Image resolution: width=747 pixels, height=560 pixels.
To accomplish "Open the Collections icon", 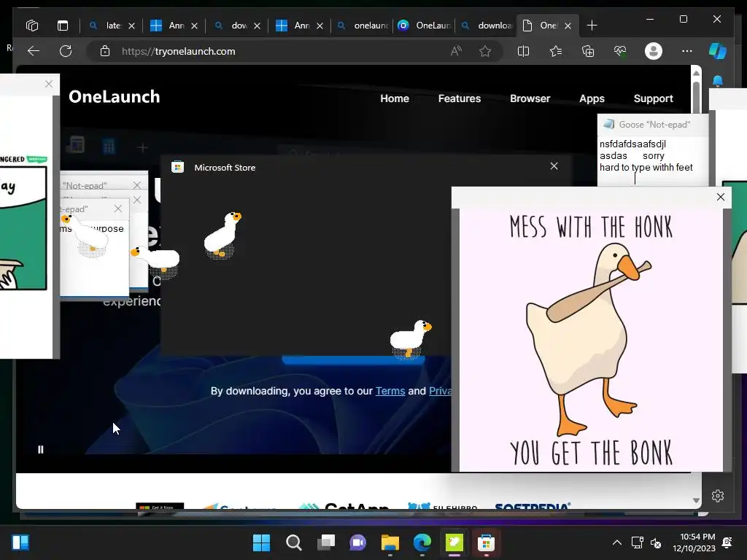I will (588, 51).
